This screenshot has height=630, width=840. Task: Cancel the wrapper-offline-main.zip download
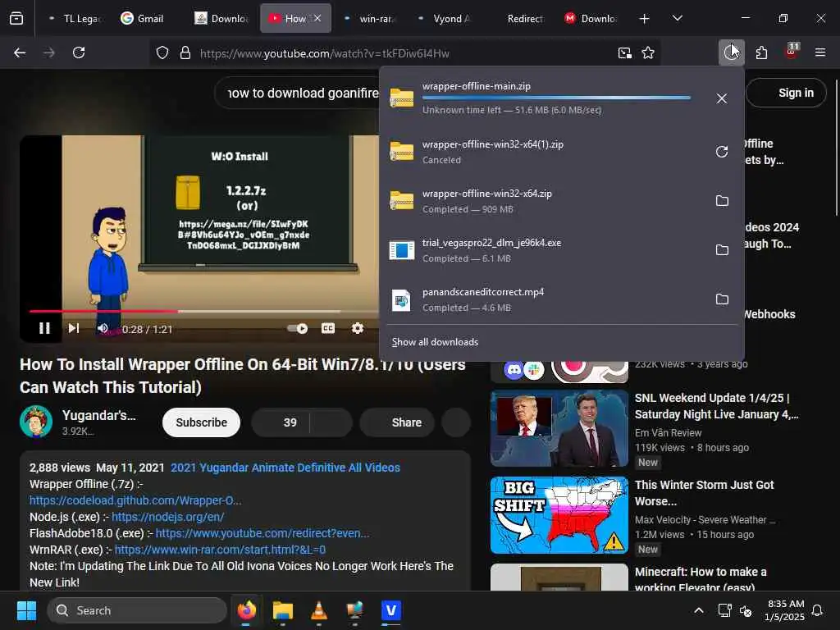point(722,98)
